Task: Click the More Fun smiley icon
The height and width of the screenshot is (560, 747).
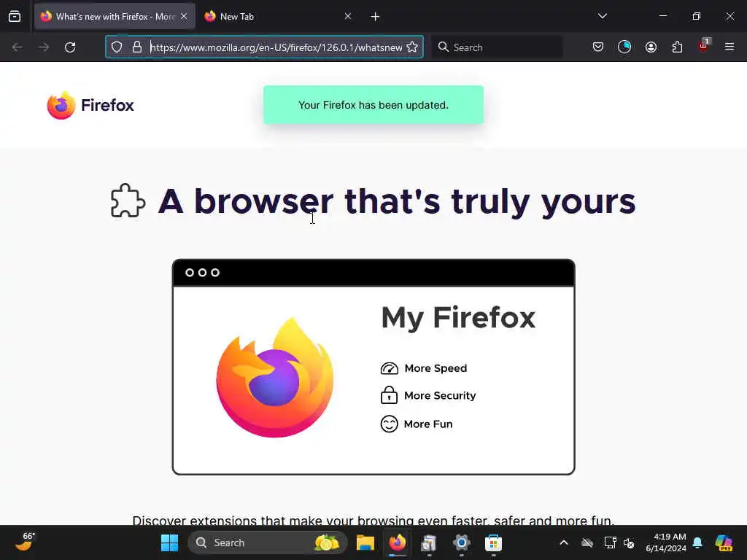Action: 390,424
